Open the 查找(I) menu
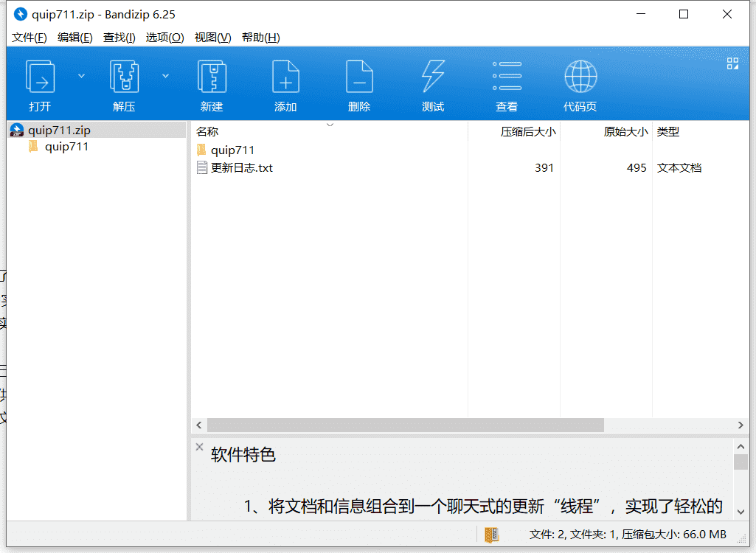 [x=119, y=38]
